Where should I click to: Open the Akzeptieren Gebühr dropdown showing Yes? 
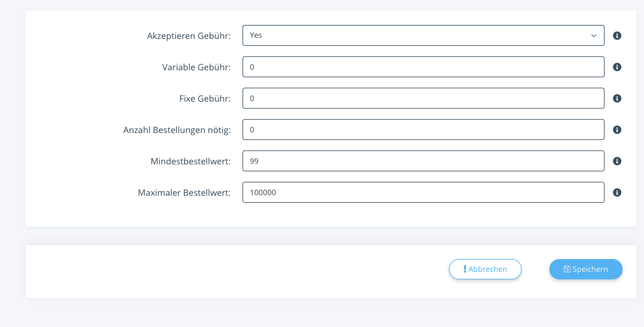tap(424, 35)
